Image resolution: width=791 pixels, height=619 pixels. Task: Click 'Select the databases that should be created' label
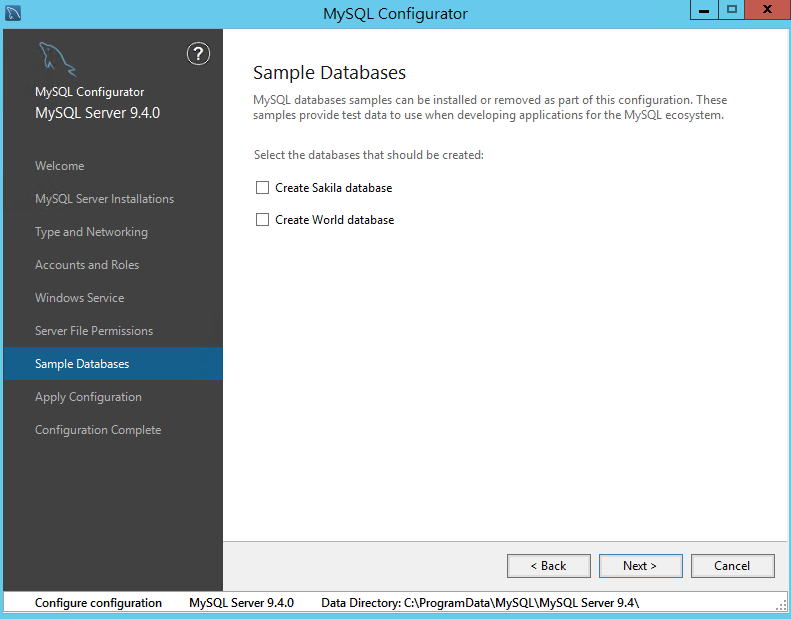coord(369,155)
